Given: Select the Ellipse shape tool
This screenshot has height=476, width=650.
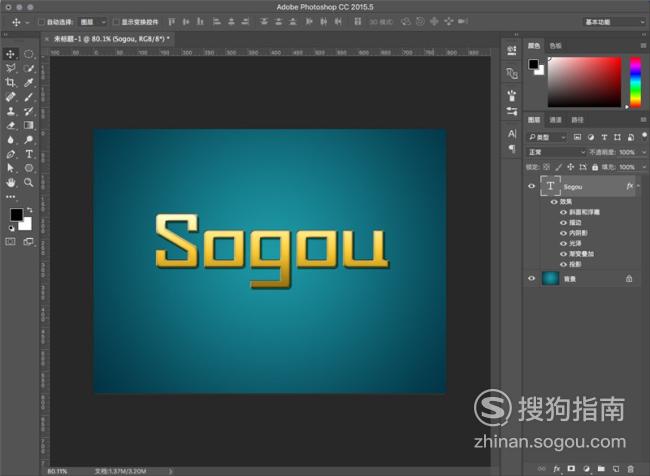Looking at the screenshot, I should click(28, 168).
